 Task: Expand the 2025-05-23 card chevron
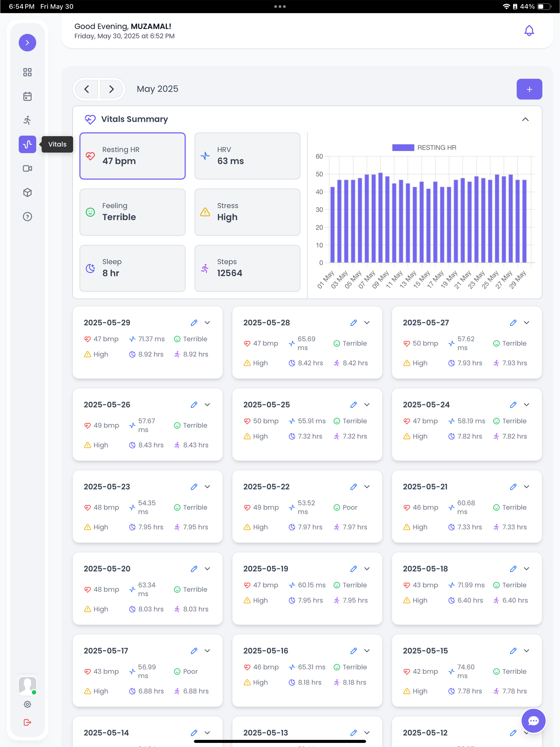click(207, 487)
